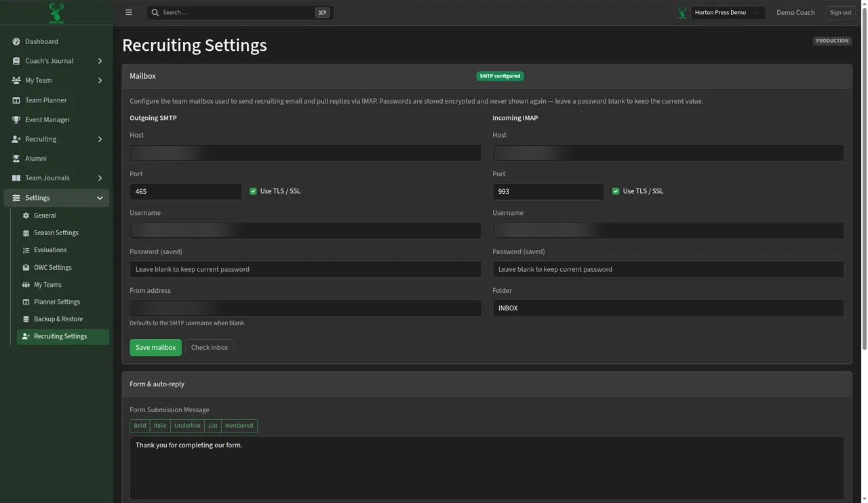Click the deer logo in the sidebar header
The image size is (868, 503).
56,12
